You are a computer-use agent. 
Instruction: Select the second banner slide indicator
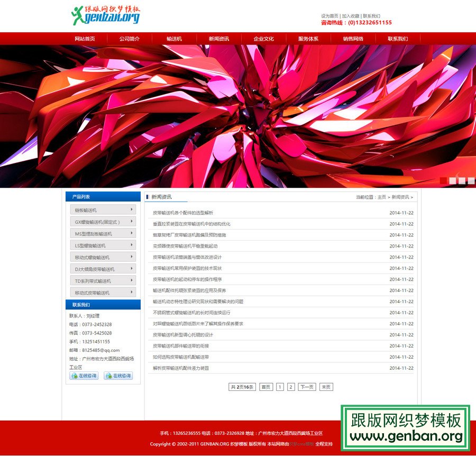(x=453, y=180)
